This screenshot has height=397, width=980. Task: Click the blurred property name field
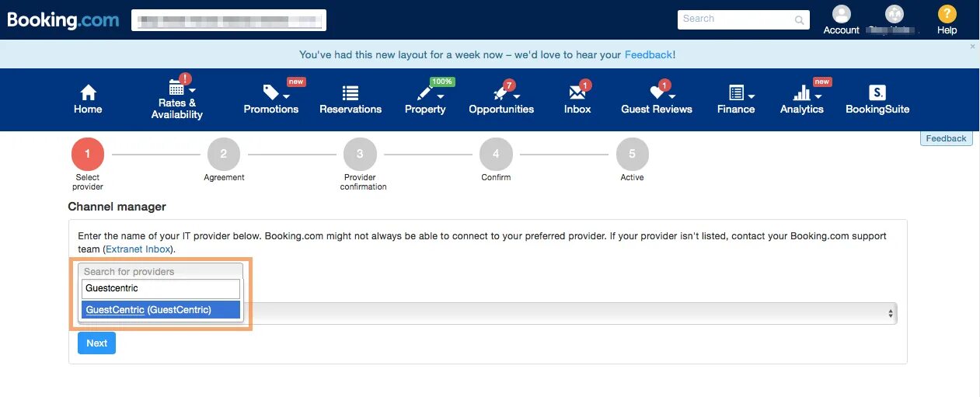pyautogui.click(x=228, y=20)
